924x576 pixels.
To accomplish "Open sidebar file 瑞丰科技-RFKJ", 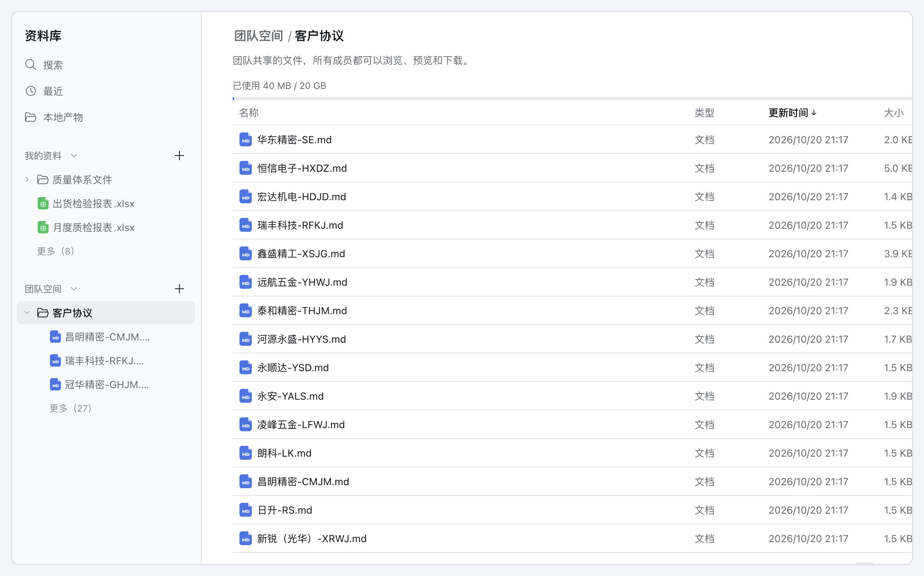I will 106,360.
